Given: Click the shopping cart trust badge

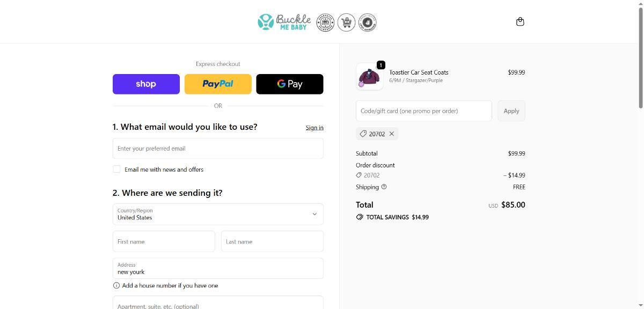Looking at the screenshot, I should point(347,23).
